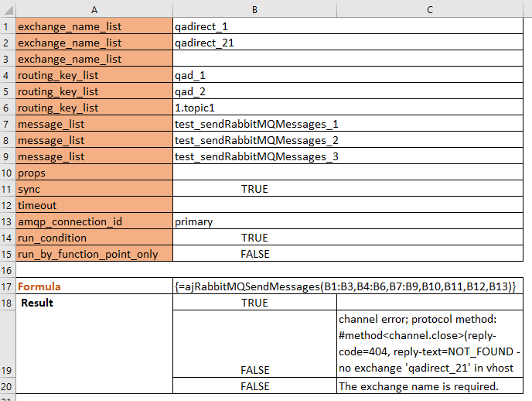Select the test_sendRabbitMQMessages_3 cell
Screen dimensions: 532x401
click(257, 156)
